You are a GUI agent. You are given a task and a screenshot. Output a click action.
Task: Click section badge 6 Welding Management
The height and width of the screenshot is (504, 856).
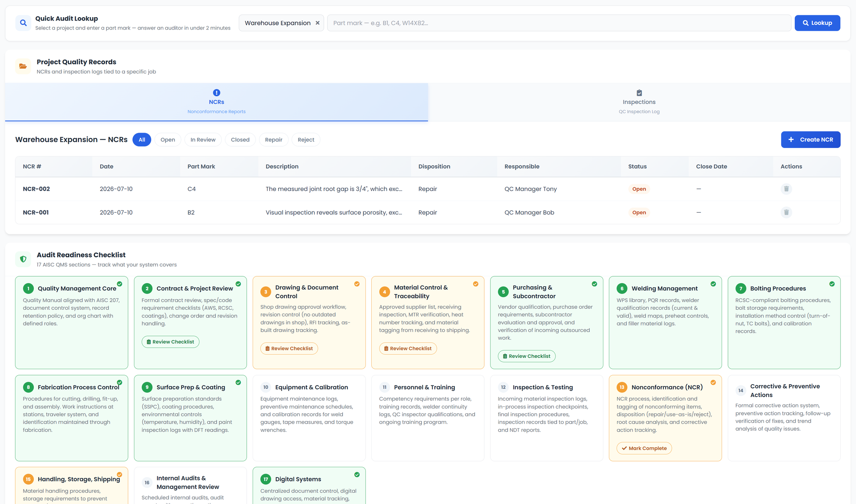pos(622,288)
